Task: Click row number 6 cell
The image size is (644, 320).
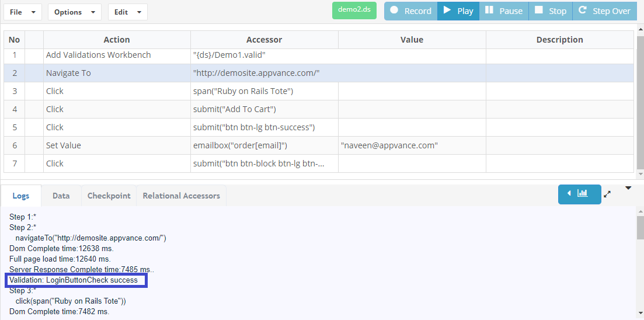Action: tap(14, 145)
